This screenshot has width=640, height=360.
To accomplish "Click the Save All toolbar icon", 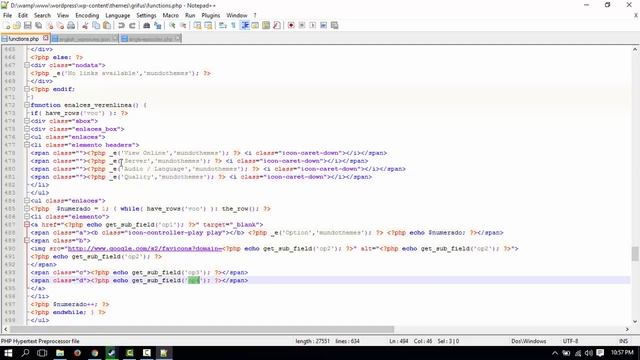I will (x=38, y=25).
